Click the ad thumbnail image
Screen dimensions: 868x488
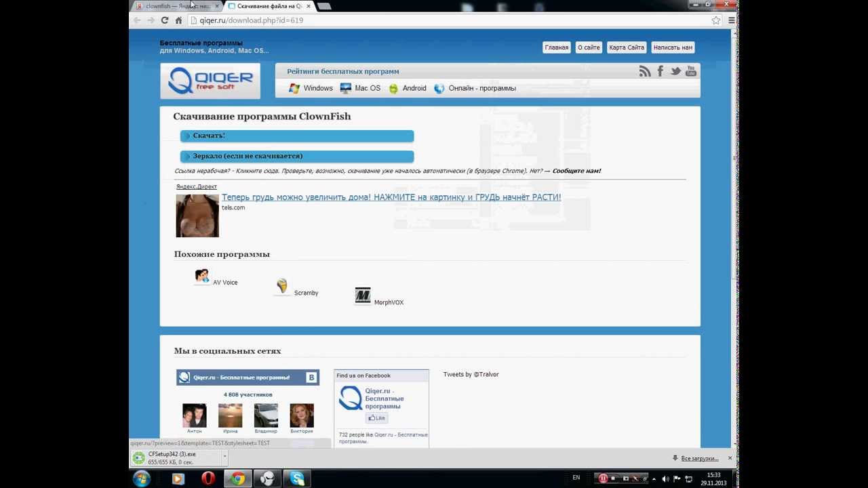pyautogui.click(x=197, y=216)
